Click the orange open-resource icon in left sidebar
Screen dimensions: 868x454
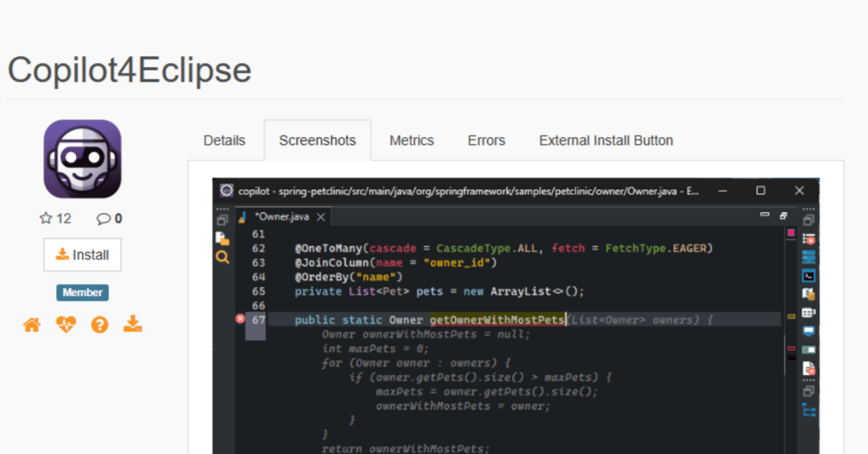coord(222,239)
